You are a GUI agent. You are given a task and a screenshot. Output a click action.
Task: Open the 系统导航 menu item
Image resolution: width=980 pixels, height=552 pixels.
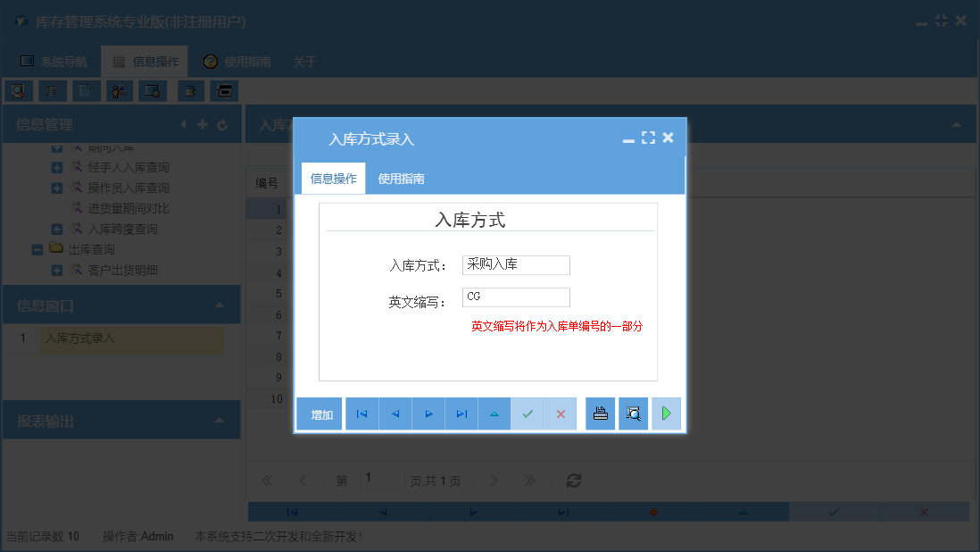pos(54,61)
